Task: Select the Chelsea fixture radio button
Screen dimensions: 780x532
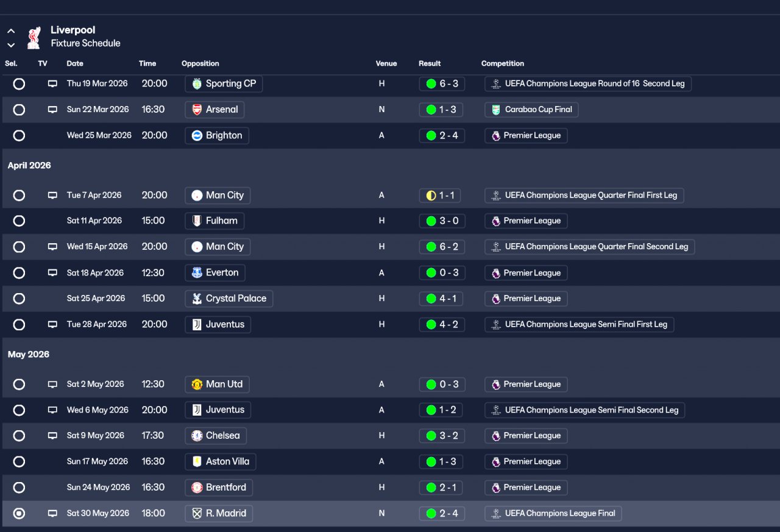Action: 19,436
